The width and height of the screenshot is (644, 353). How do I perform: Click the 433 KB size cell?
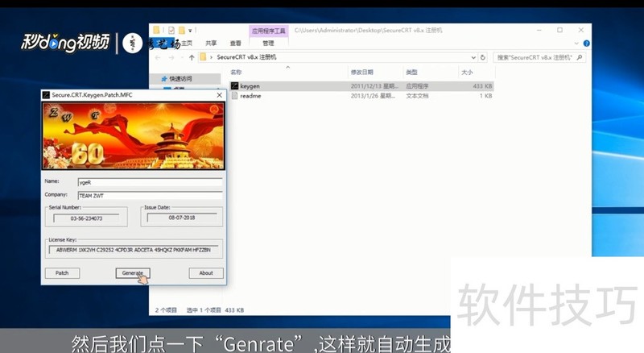[x=482, y=86]
